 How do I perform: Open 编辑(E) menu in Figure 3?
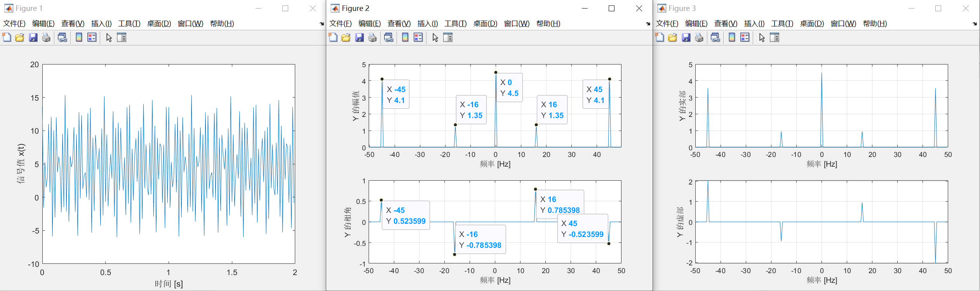(x=696, y=23)
